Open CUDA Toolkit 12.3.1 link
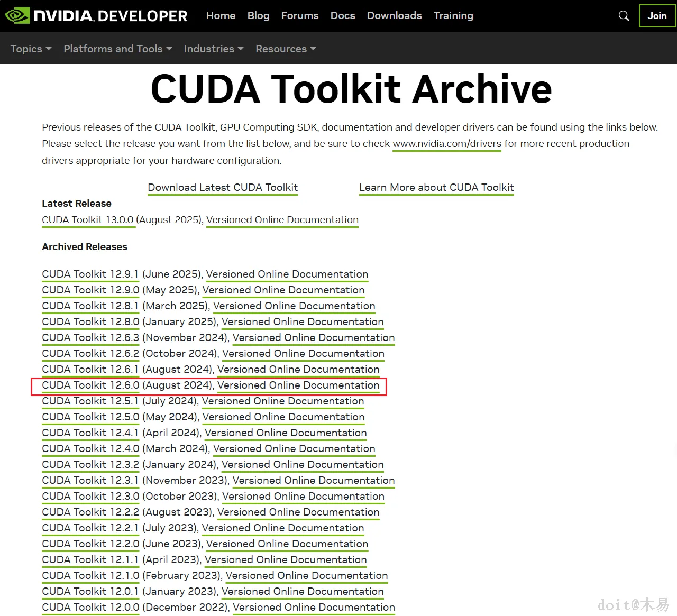This screenshot has width=677, height=616. pos(90,481)
